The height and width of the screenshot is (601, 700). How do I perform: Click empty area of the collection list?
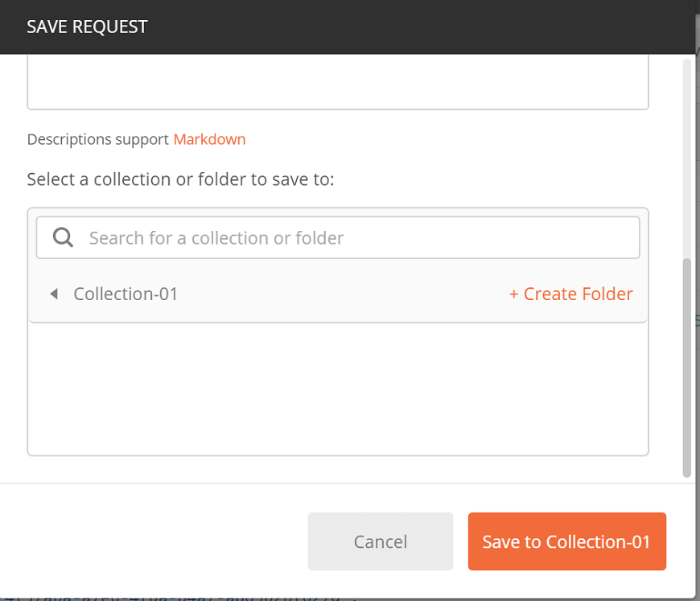[338, 389]
